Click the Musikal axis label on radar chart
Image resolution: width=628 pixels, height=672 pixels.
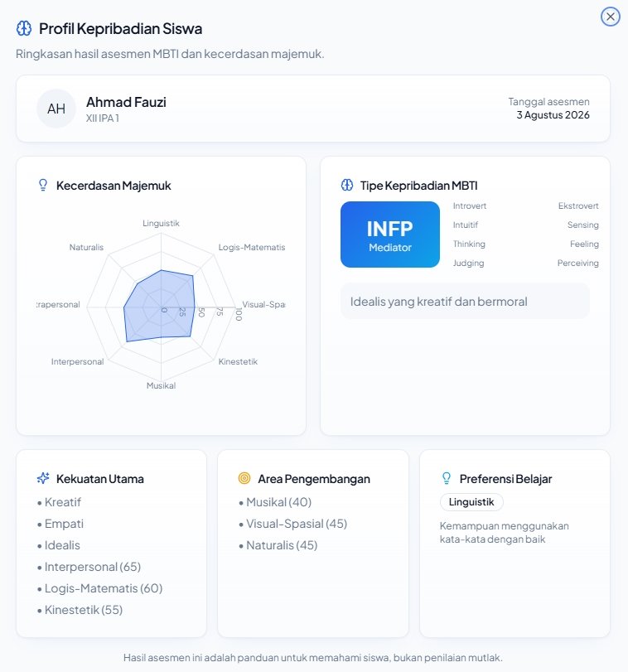click(x=161, y=385)
